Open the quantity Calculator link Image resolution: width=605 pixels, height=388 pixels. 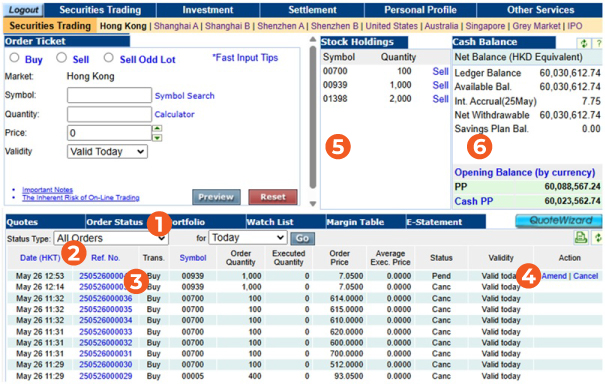(x=174, y=114)
